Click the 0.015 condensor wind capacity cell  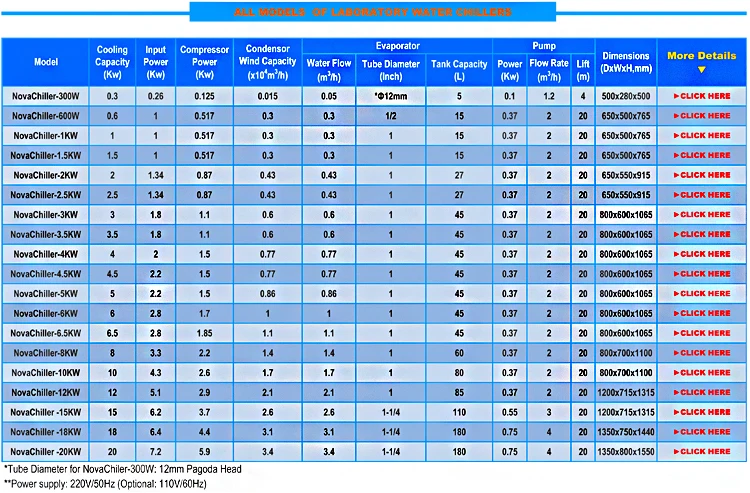pyautogui.click(x=267, y=96)
